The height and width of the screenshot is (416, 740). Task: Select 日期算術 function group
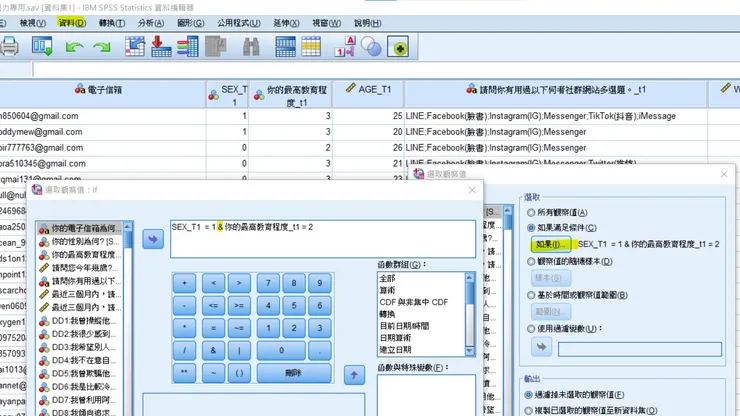pyautogui.click(x=395, y=338)
